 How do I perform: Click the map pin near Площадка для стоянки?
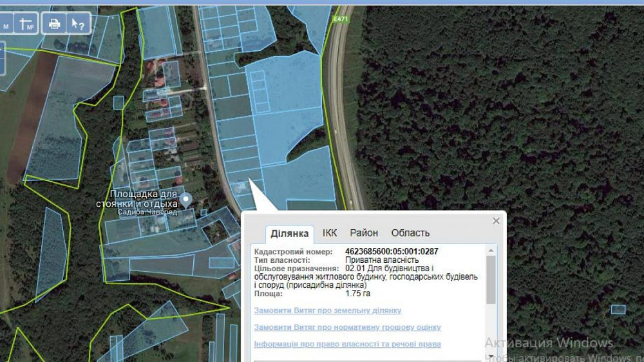(186, 199)
